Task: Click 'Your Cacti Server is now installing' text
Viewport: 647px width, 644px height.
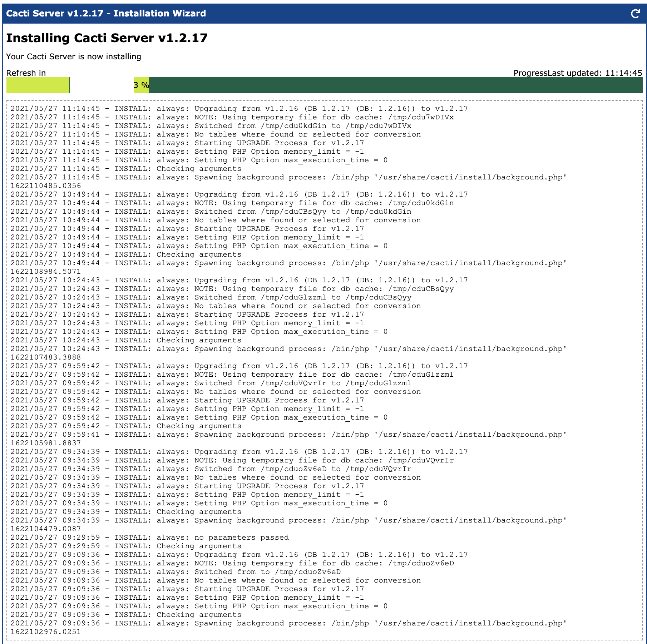Action: coord(74,56)
